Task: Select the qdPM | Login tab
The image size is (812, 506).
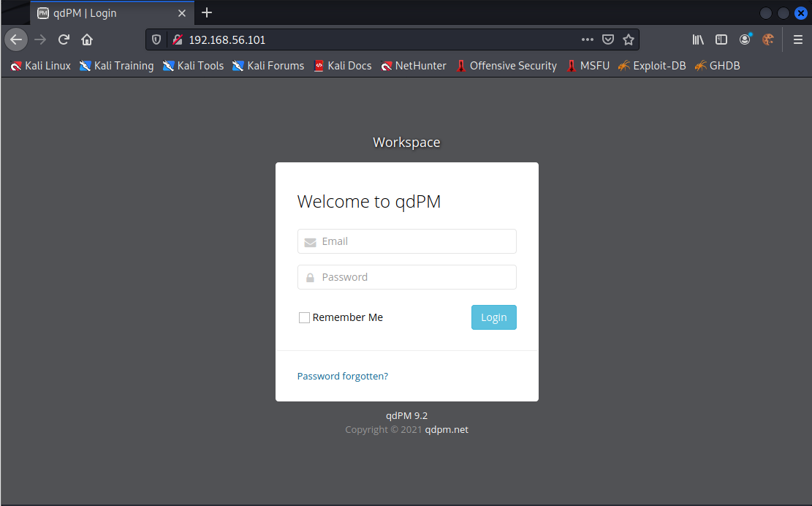Action: pos(112,13)
